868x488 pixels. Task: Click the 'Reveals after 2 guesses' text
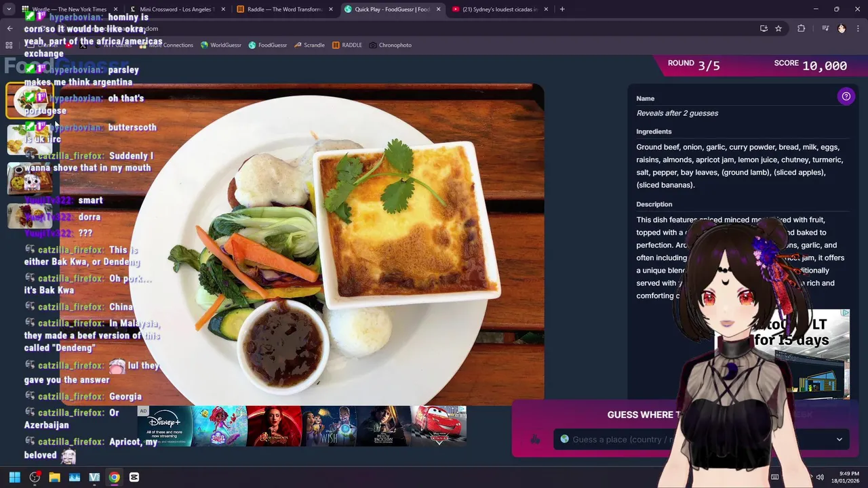point(677,113)
